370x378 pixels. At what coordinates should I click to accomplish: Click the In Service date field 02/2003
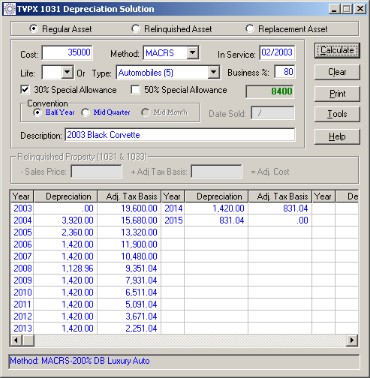[277, 53]
